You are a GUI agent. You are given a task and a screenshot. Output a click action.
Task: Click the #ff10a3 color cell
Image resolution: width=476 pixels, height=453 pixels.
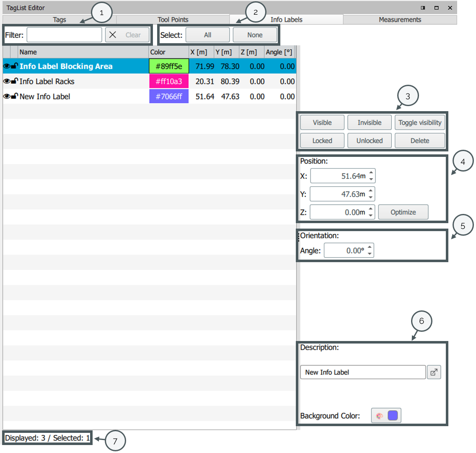pyautogui.click(x=169, y=81)
